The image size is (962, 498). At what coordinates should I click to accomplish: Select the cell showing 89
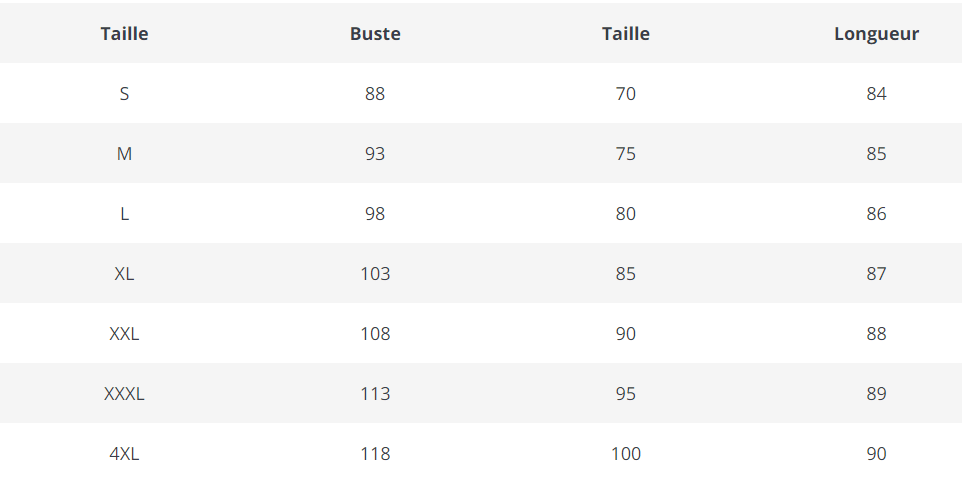(877, 394)
